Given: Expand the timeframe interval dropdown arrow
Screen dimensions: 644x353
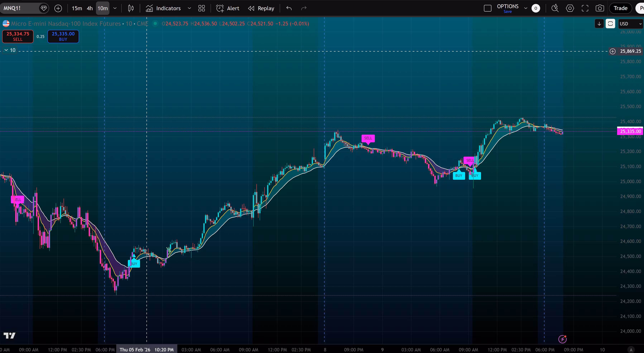Looking at the screenshot, I should click(x=115, y=8).
